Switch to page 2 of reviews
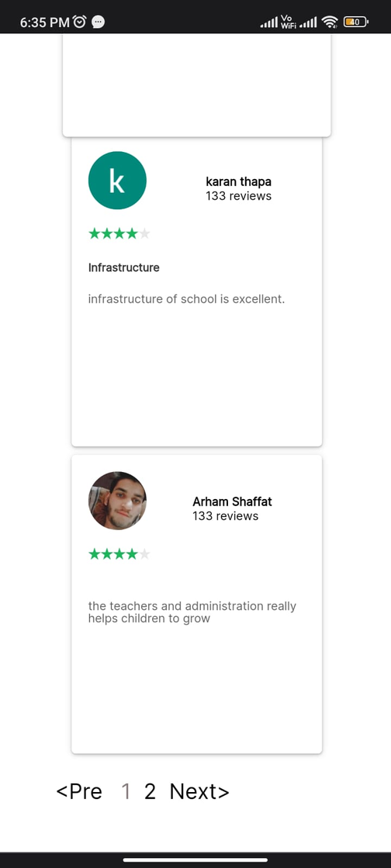 [150, 791]
